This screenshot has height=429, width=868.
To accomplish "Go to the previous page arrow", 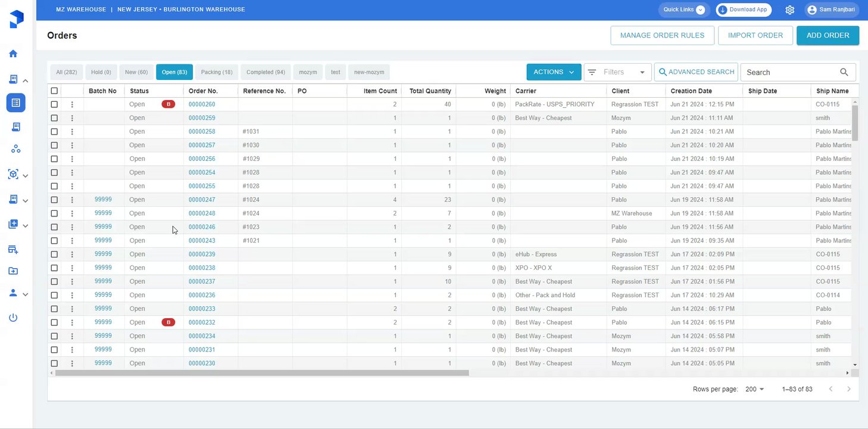I will (x=831, y=389).
